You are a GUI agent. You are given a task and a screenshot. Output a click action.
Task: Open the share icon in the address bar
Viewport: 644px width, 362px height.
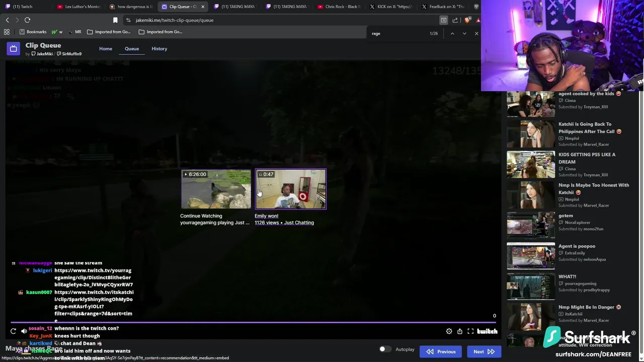tap(455, 20)
